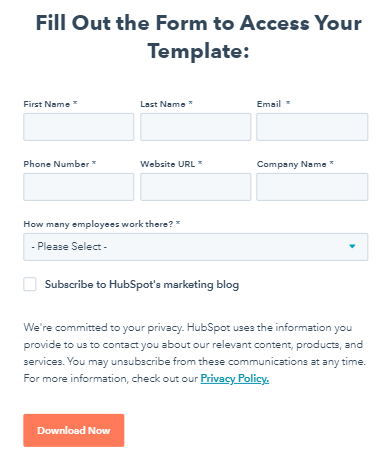Click the teal dropdown arrow icon
Image resolution: width=390 pixels, height=462 pixels.
tap(352, 246)
